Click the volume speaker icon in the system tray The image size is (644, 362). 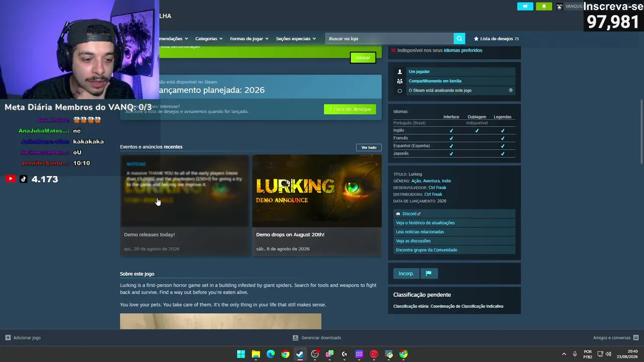(x=608, y=354)
